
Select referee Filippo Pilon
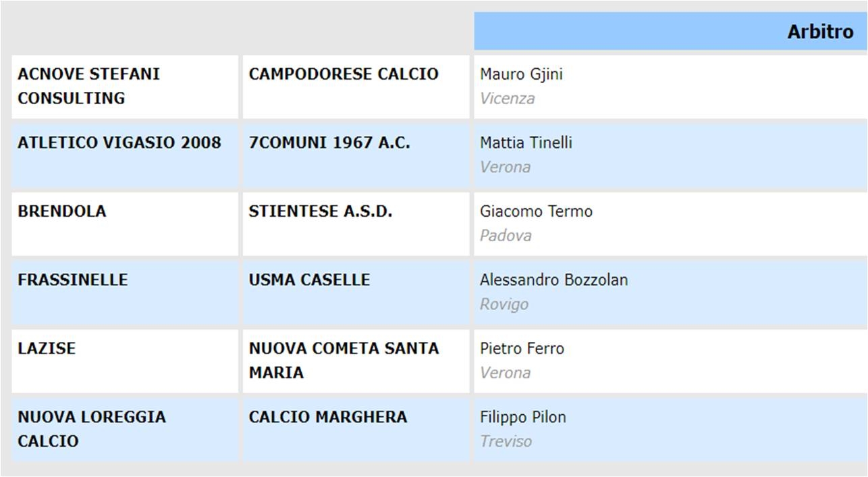(523, 417)
